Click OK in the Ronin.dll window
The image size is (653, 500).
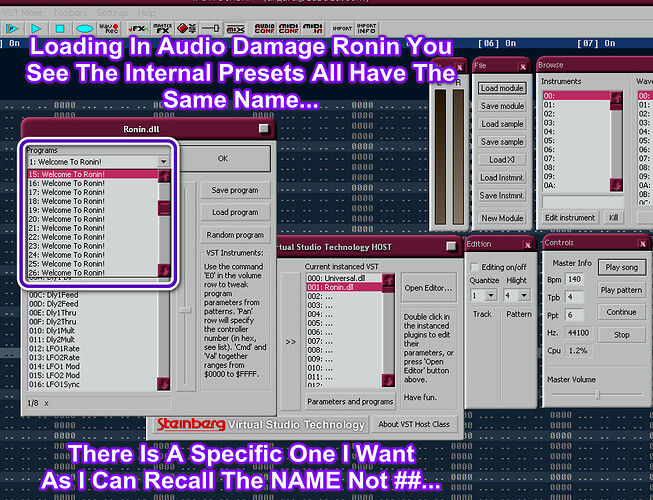click(223, 158)
